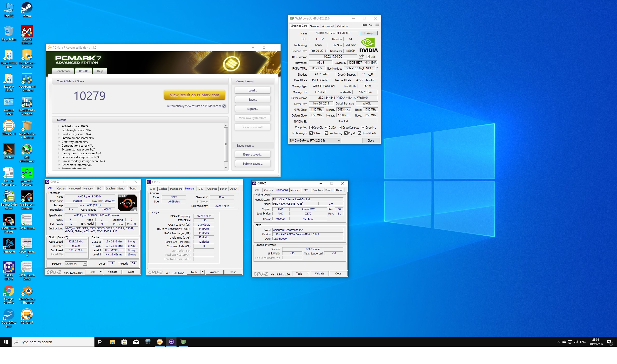Select the Battle.net desktop icon

tap(9, 246)
